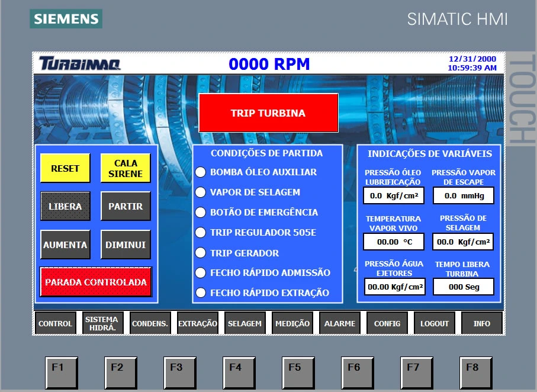Click the PRESSÃO ÓLEO LUBRIFICAÇÃO value field

coord(394,195)
